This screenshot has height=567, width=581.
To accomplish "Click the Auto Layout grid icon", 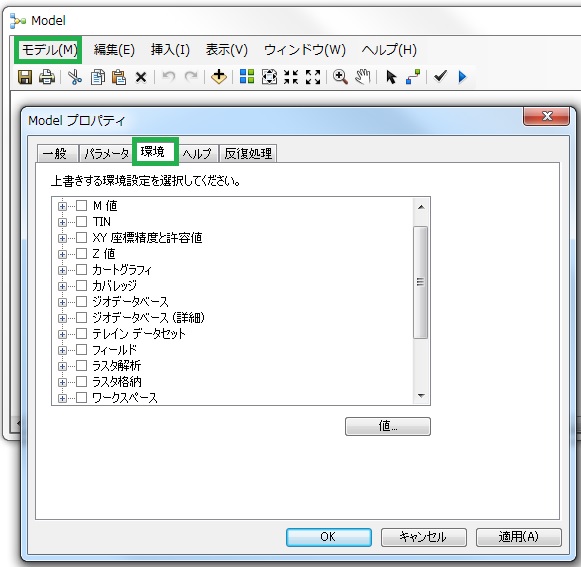I will pos(247,77).
